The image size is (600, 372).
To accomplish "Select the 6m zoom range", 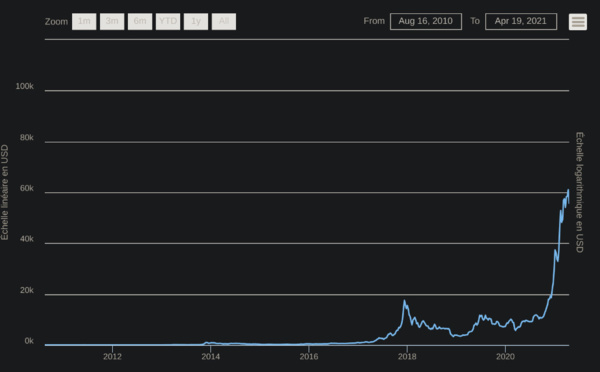I will coord(140,21).
